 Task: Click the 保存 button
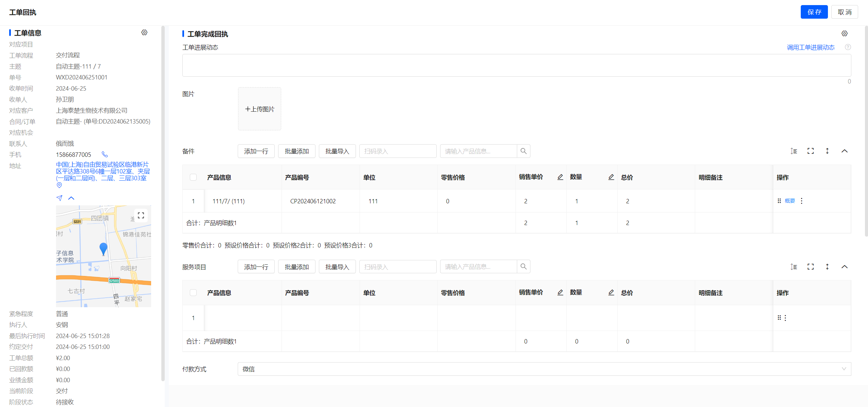click(x=814, y=12)
